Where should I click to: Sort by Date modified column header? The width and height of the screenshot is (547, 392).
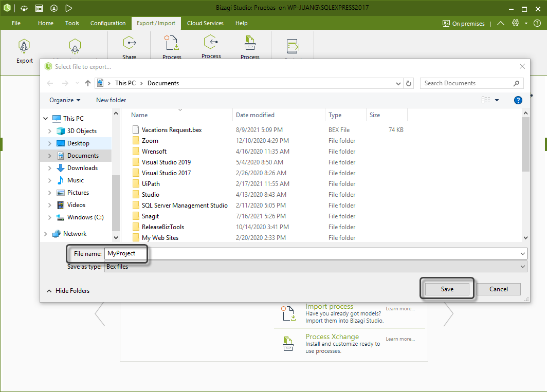(279, 115)
